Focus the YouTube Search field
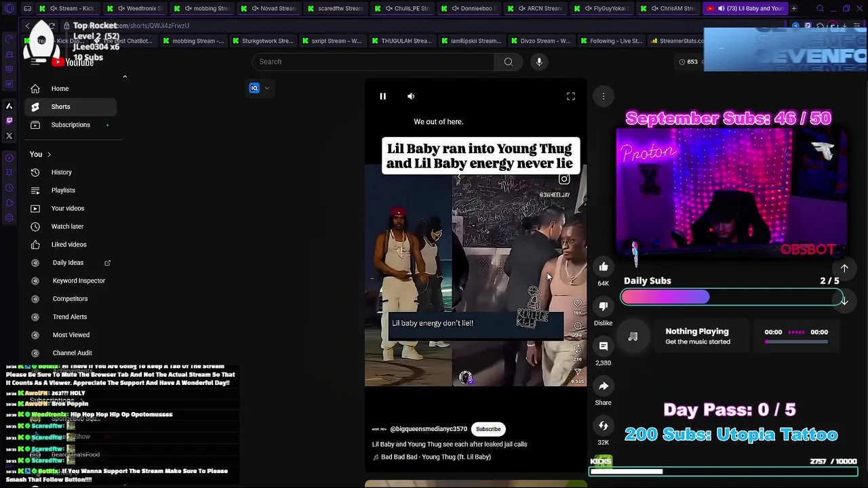 (373, 62)
